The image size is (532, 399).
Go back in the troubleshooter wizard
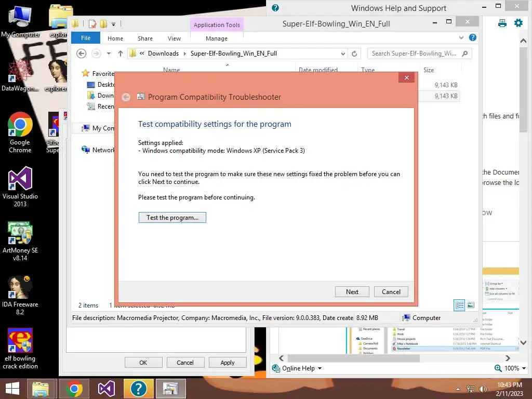[126, 97]
